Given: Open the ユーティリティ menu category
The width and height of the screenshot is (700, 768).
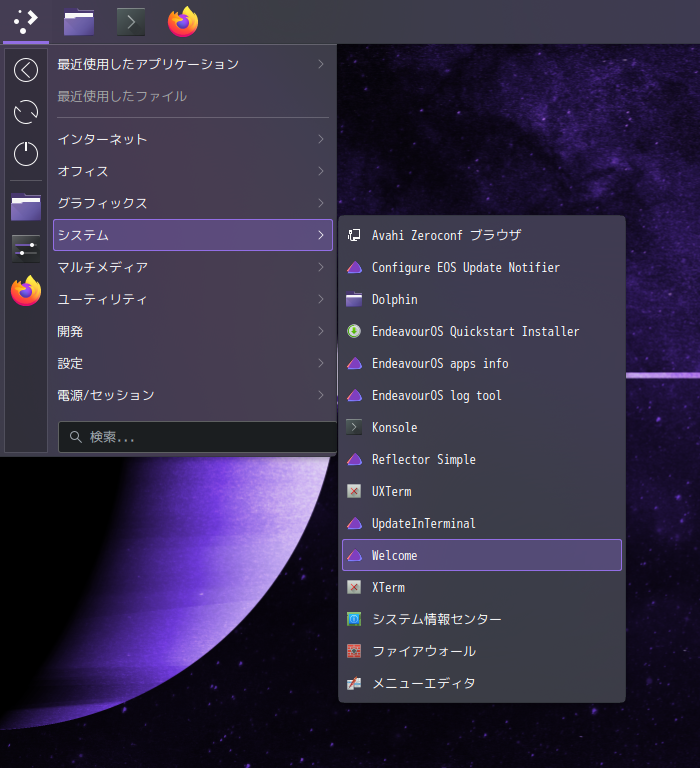Looking at the screenshot, I should point(193,299).
